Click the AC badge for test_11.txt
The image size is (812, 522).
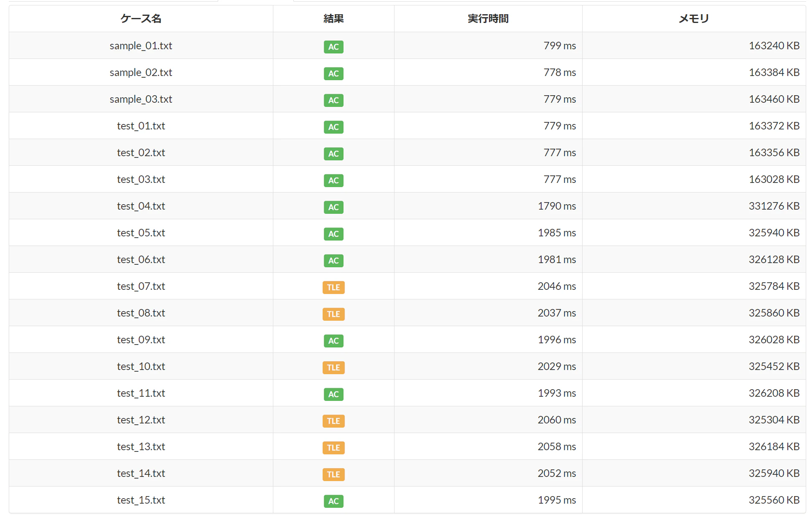pyautogui.click(x=333, y=394)
